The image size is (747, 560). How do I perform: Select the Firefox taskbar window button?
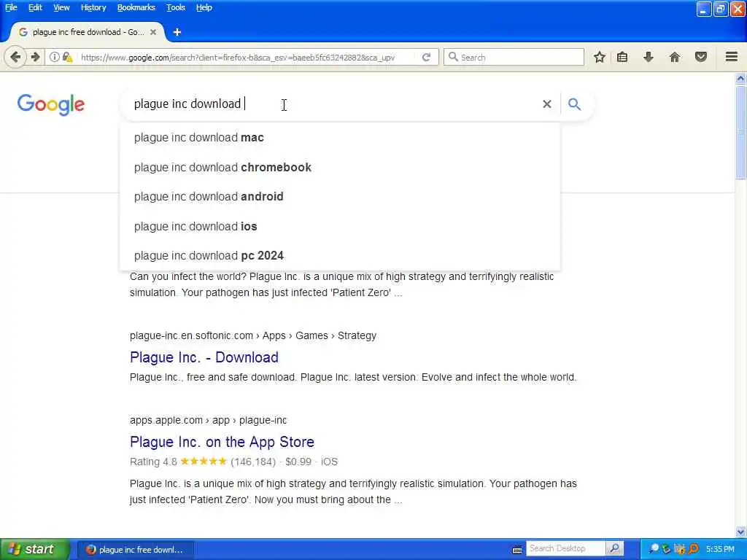point(136,550)
